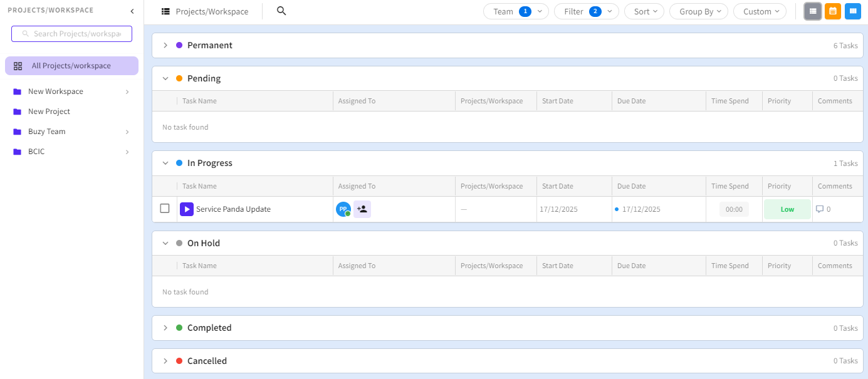The width and height of the screenshot is (868, 379).
Task: Select All Projects/workspace in sidebar
Action: pyautogui.click(x=71, y=66)
